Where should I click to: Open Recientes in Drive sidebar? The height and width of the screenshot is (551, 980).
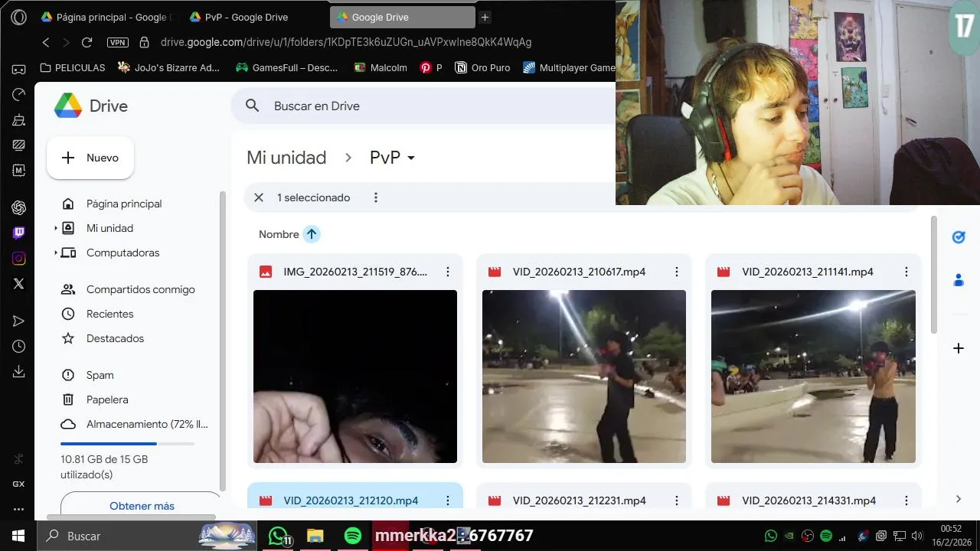click(x=110, y=314)
